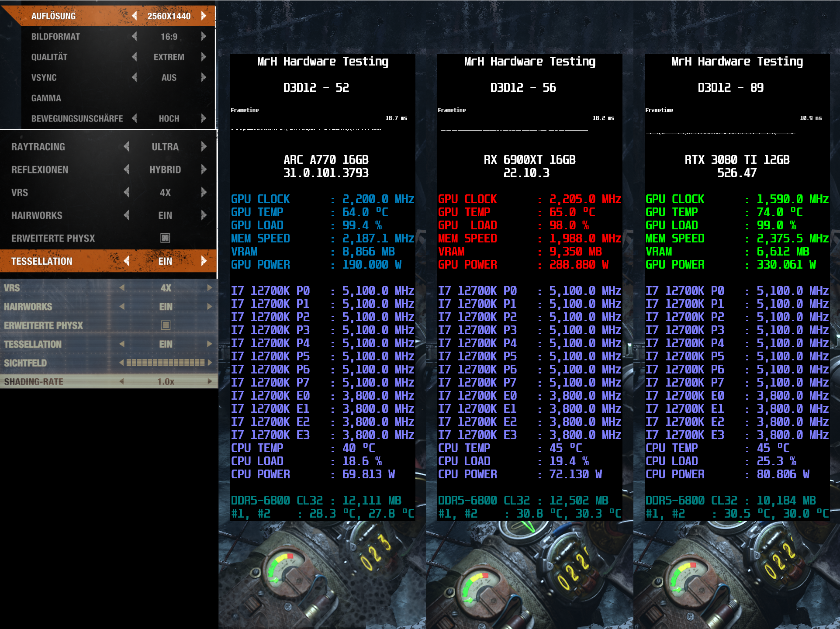
Task: Click the right arrow beside RAYTRACING ULTRA
Action: pyautogui.click(x=203, y=147)
